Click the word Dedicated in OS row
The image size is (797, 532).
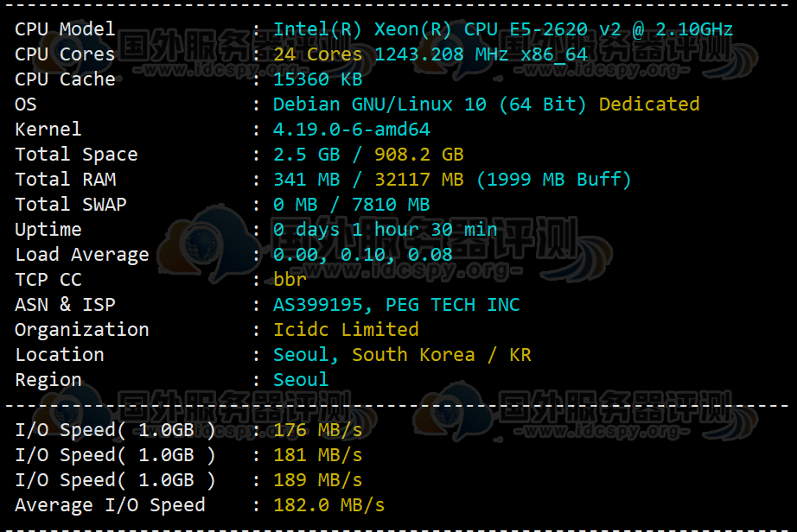648,104
